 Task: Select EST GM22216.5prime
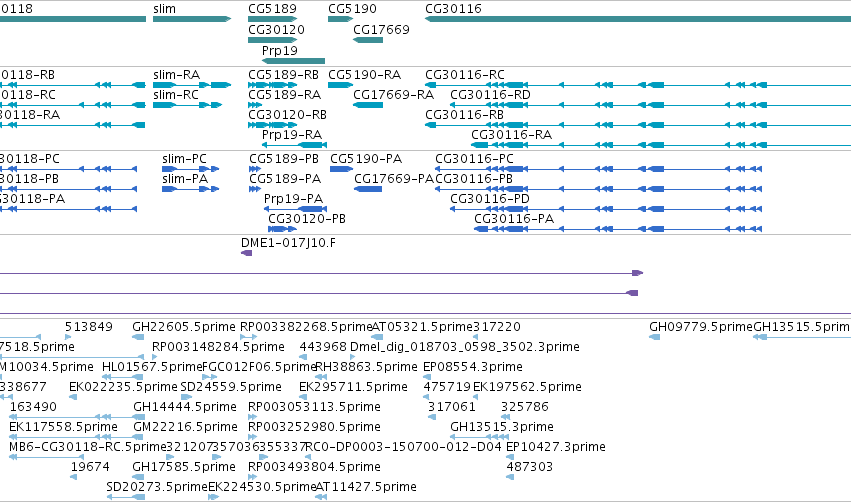point(186,427)
